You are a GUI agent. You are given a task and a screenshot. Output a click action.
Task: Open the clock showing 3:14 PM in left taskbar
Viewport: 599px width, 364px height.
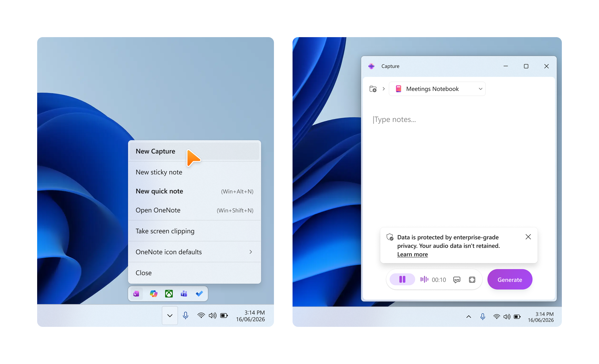[250, 316]
